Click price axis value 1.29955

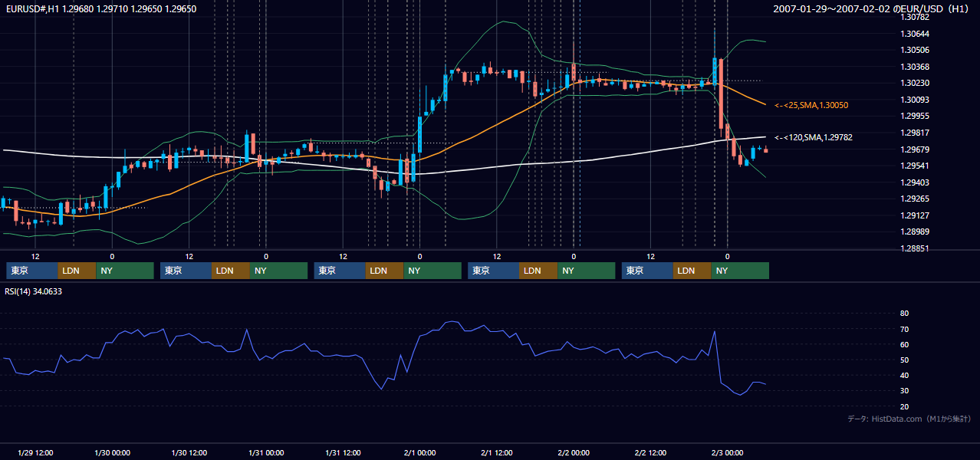[914, 116]
